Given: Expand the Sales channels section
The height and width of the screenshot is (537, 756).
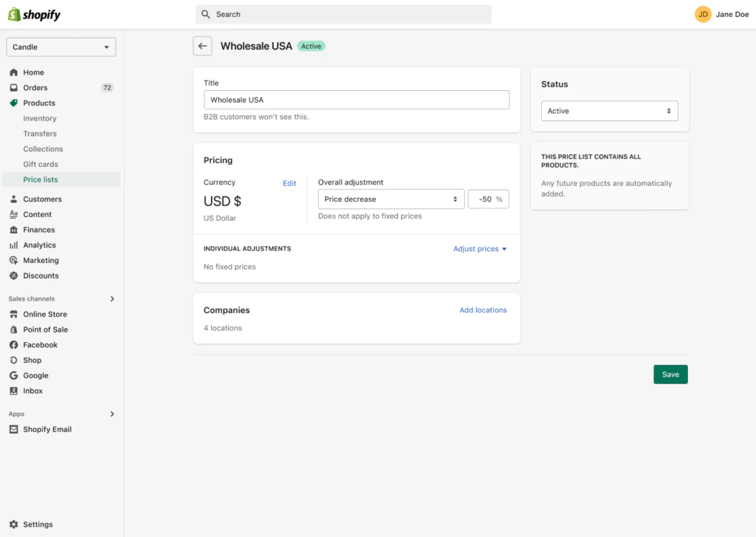Looking at the screenshot, I should [x=112, y=298].
